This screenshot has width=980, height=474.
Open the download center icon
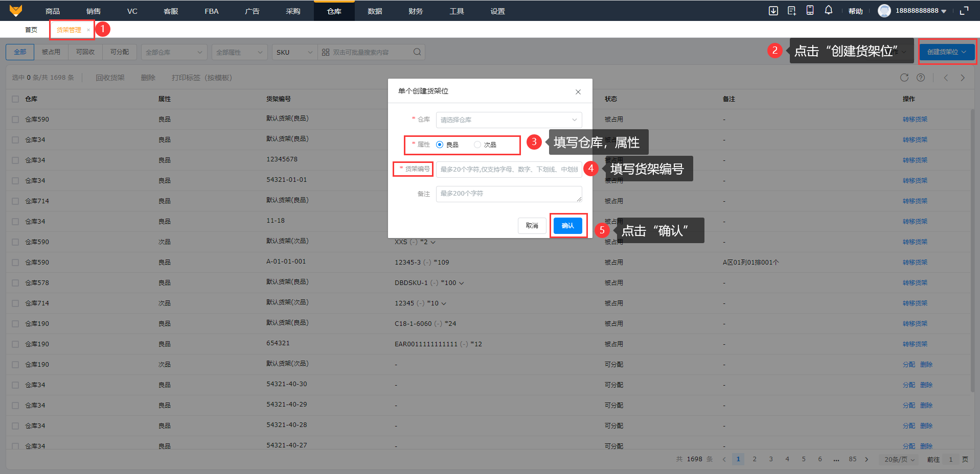773,11
